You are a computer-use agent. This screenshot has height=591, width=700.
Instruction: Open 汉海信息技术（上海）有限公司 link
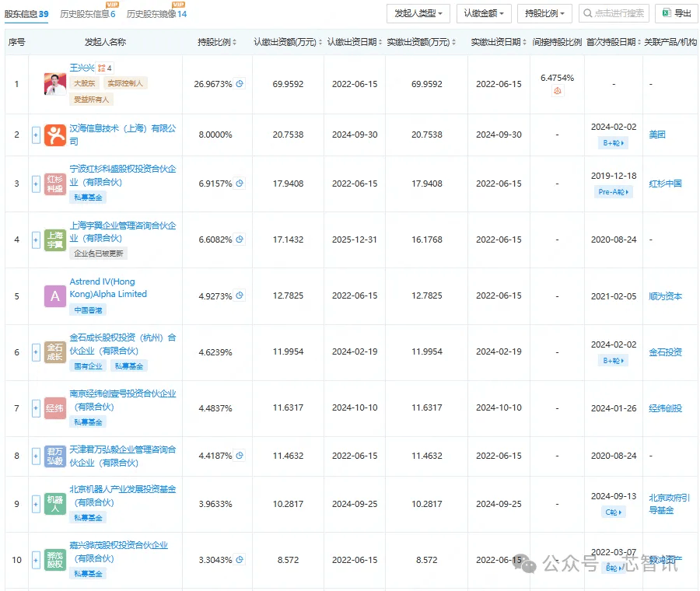[x=123, y=135]
